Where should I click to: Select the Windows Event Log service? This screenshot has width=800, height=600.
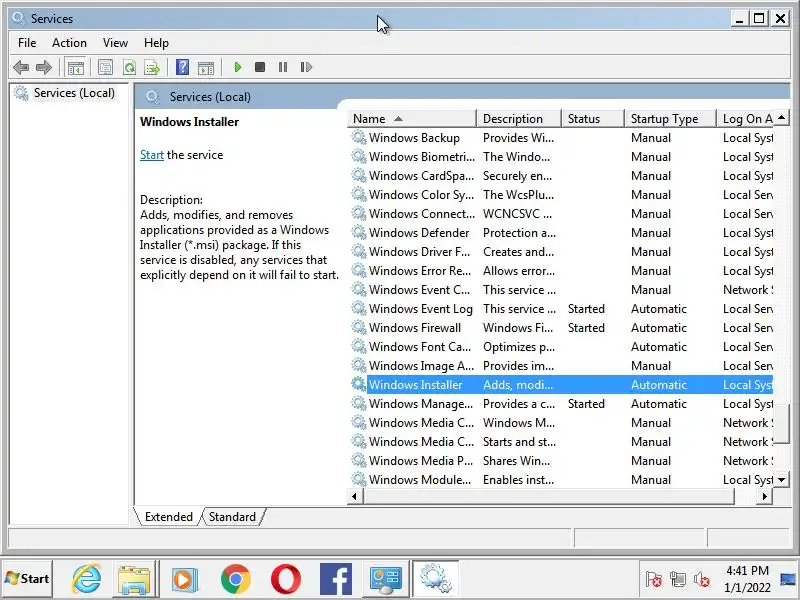tap(562, 309)
